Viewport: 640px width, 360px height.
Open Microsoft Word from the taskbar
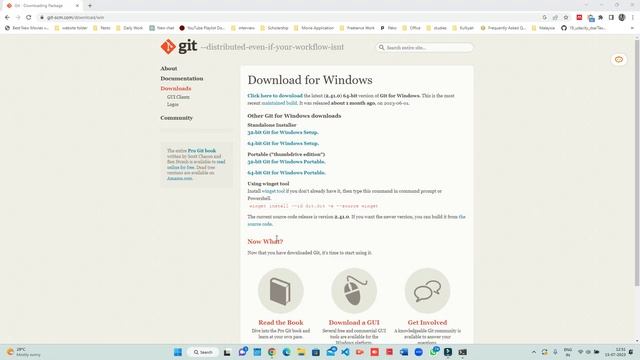(x=404, y=352)
